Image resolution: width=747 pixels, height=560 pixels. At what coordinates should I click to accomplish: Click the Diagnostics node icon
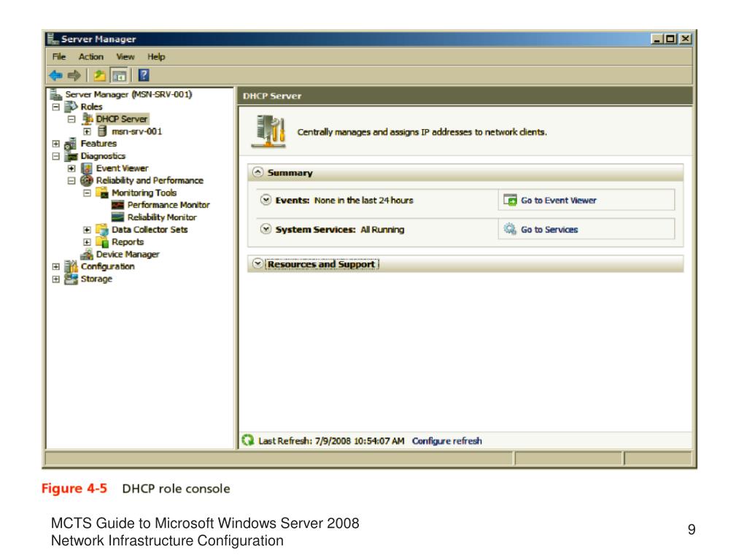pyautogui.click(x=71, y=156)
